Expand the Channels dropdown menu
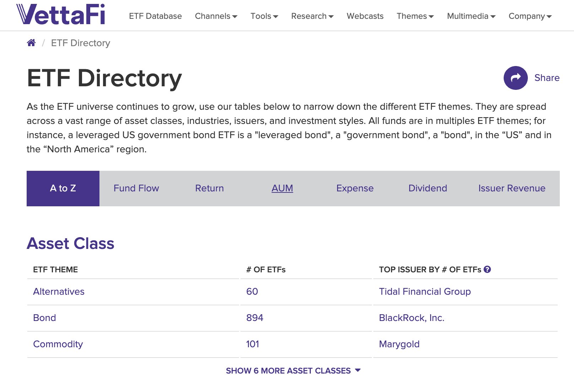Image resolution: width=574 pixels, height=392 pixels. click(x=216, y=16)
